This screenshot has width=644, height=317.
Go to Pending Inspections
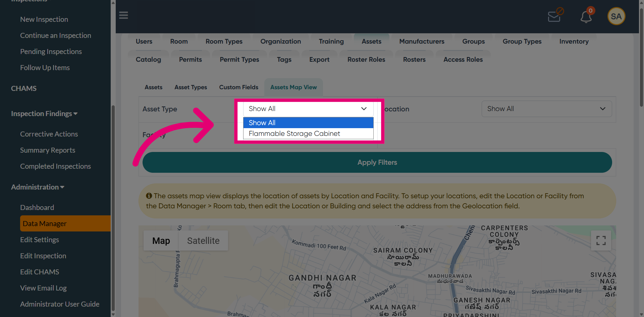(x=51, y=52)
